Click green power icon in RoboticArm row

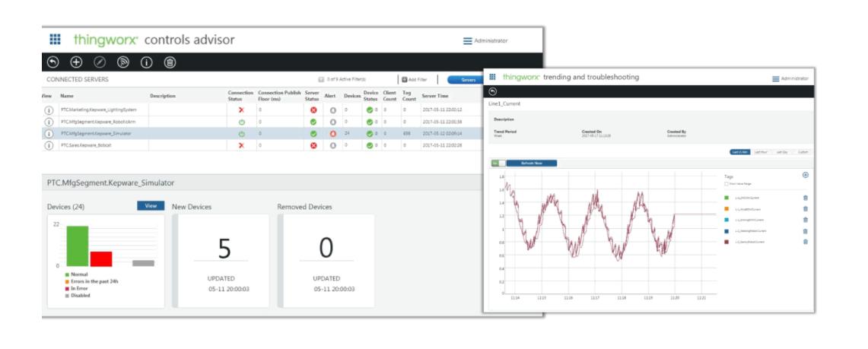coord(241,122)
